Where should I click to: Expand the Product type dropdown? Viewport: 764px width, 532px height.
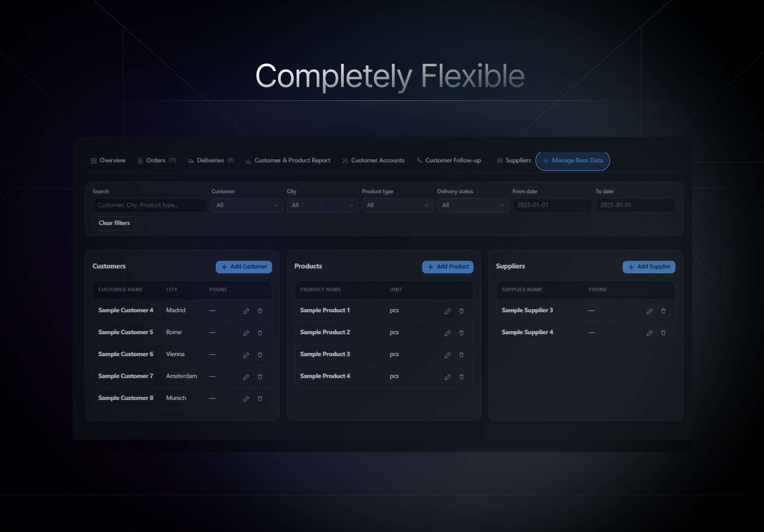click(x=398, y=205)
